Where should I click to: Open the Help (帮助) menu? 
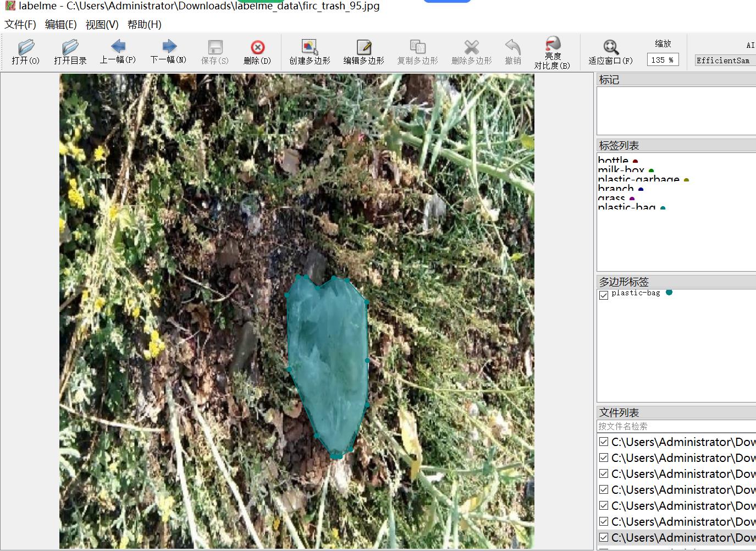[144, 24]
